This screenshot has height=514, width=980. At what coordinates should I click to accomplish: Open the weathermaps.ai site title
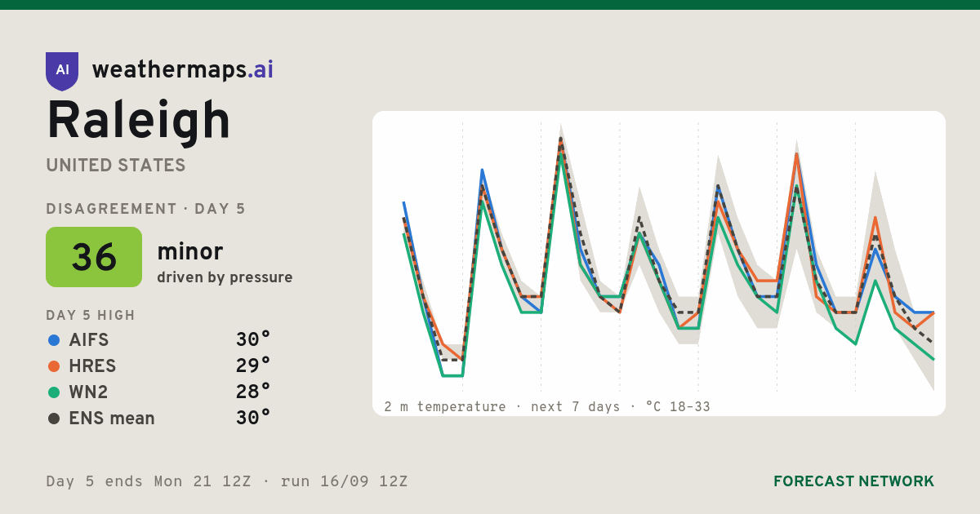[183, 69]
